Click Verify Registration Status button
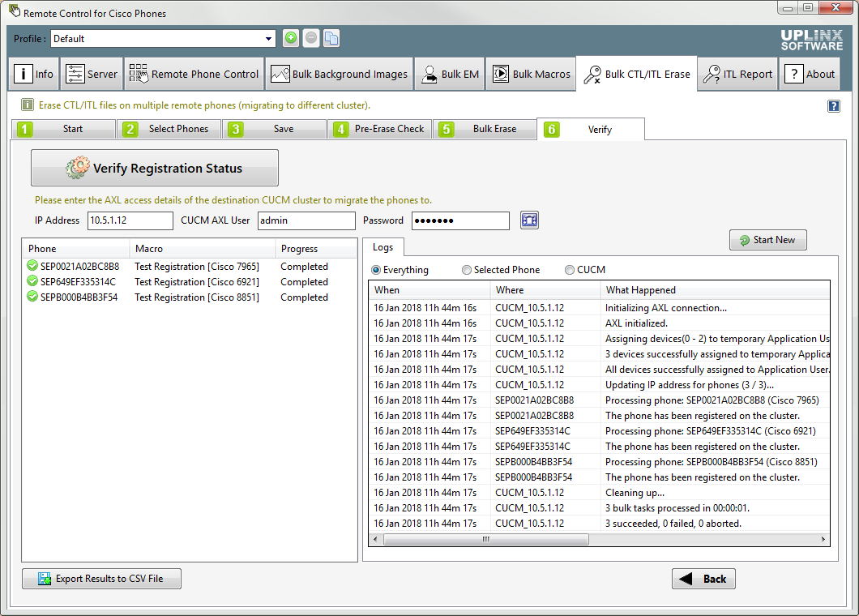859x616 pixels. [155, 168]
